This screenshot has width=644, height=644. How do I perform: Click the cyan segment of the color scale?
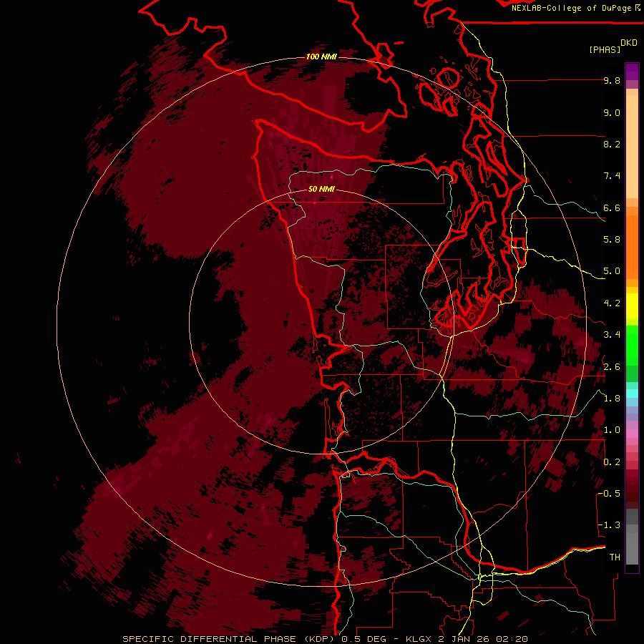[632, 394]
